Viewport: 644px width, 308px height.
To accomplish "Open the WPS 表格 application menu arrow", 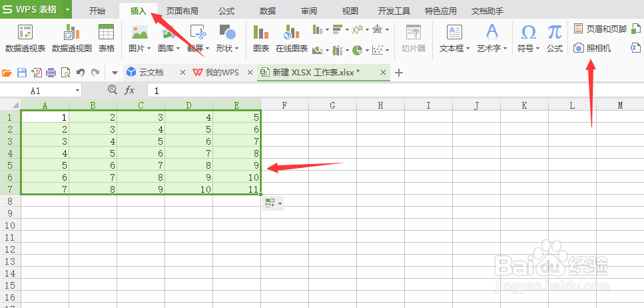I will pyautogui.click(x=67, y=9).
